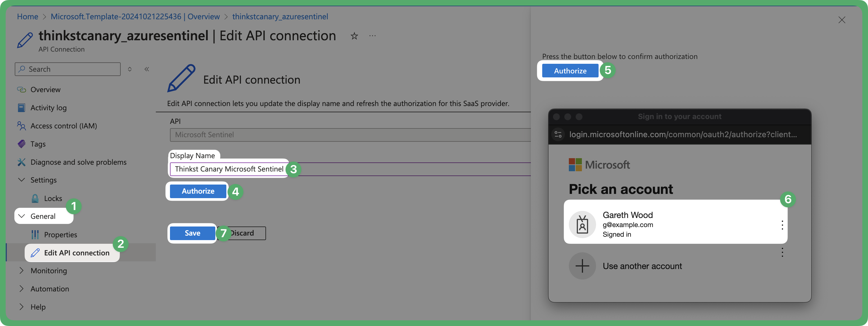
Task: Collapse the General section
Action: pyautogui.click(x=43, y=216)
